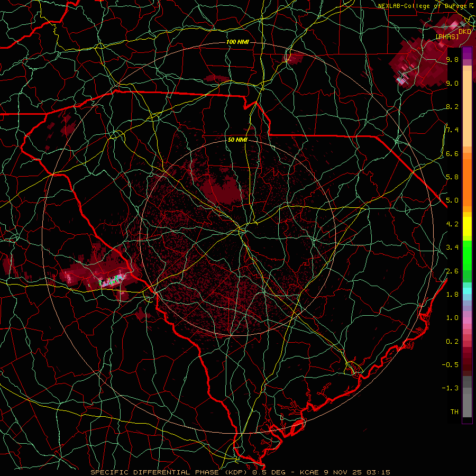Image resolution: width=476 pixels, height=476 pixels.
Task: Click the 9.8 value on the color scale
Action: coord(452,59)
